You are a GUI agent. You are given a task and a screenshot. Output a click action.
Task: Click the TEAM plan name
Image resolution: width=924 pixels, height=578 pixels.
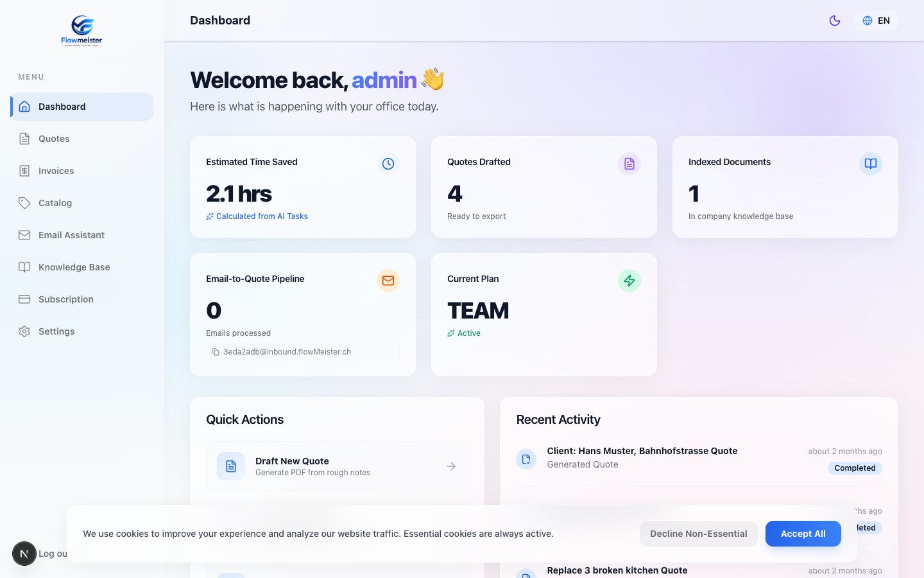click(x=478, y=311)
